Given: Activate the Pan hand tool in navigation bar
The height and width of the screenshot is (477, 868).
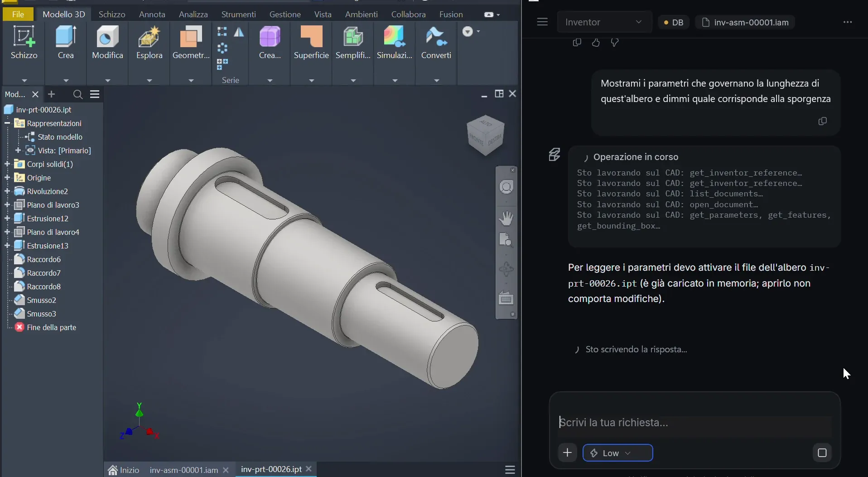Looking at the screenshot, I should coord(506,219).
